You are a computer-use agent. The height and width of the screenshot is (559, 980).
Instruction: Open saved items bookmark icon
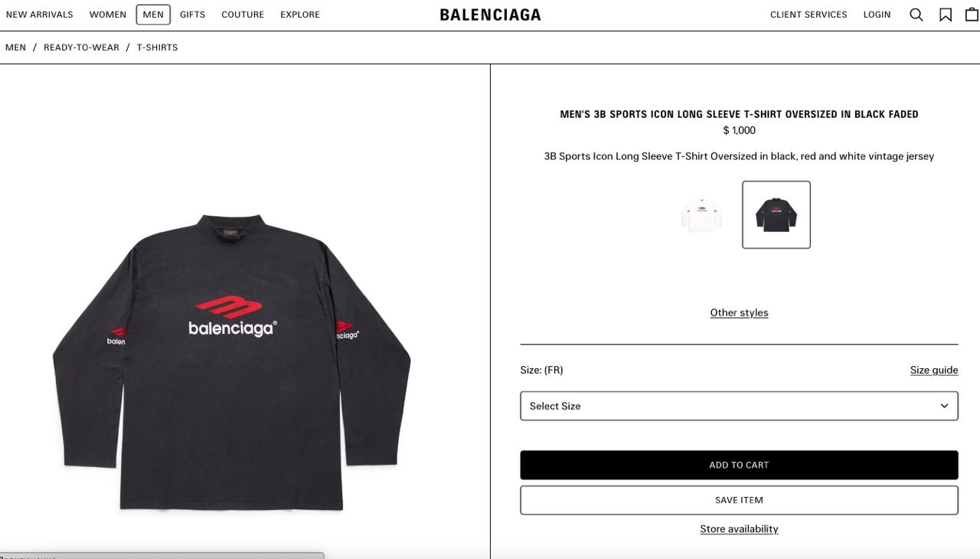coord(946,15)
